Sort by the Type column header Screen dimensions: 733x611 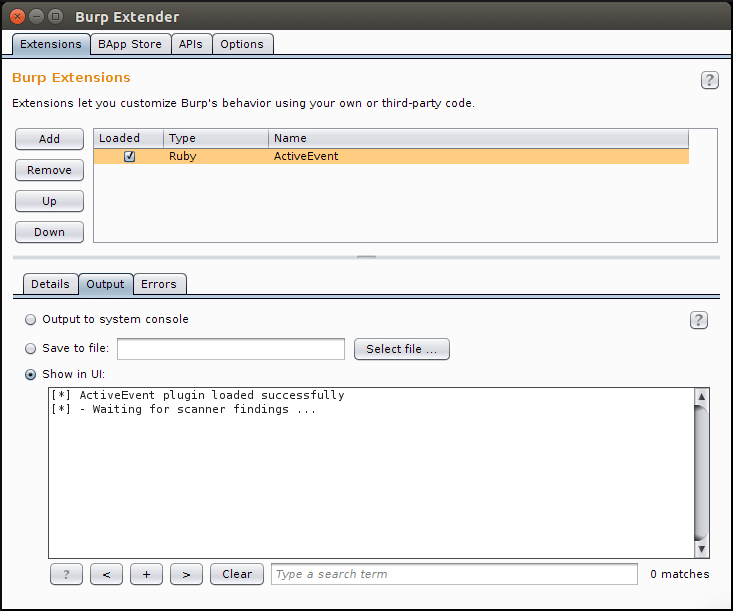[x=216, y=138]
